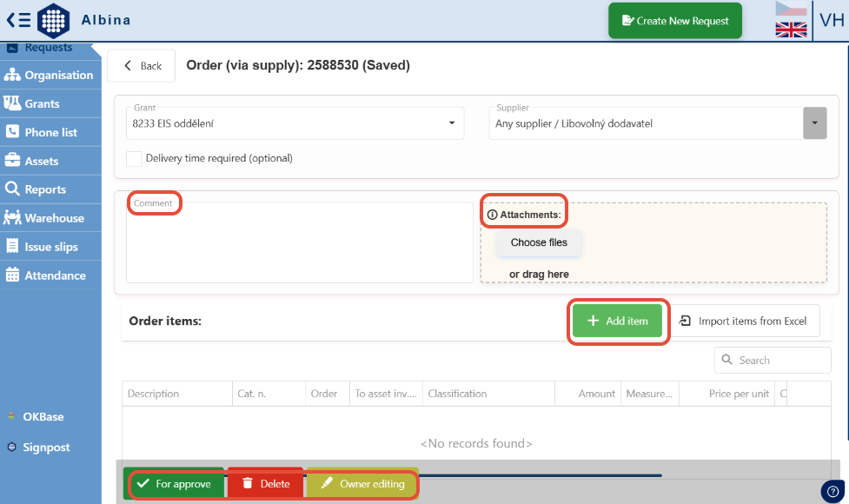The image size is (849, 504).
Task: Sort by Amount column header
Action: pos(587,394)
